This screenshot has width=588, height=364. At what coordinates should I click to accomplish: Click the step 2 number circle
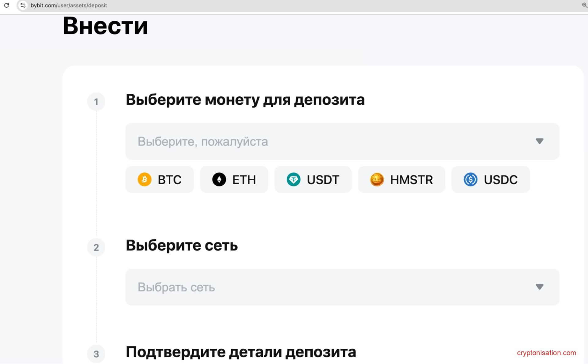pos(96,247)
